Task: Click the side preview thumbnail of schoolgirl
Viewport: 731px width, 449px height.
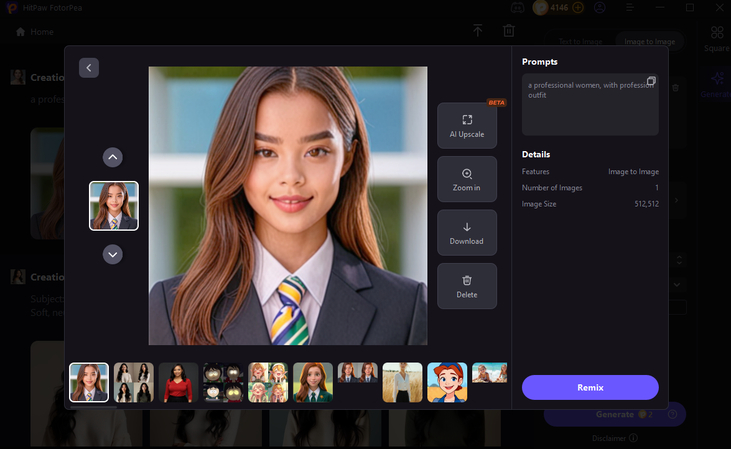Action: click(x=113, y=205)
